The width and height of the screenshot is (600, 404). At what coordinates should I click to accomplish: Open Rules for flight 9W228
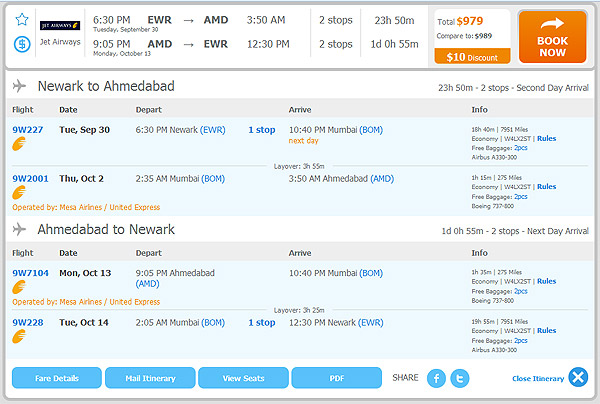pos(547,331)
